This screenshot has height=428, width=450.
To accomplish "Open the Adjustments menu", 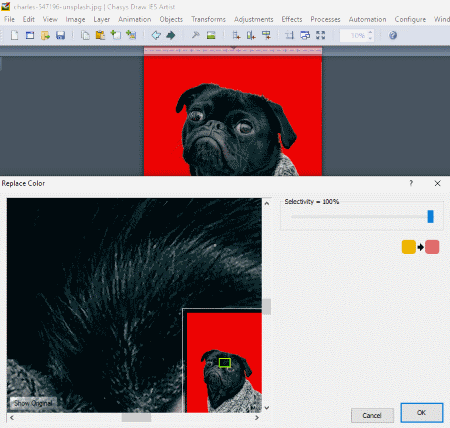I will (254, 19).
